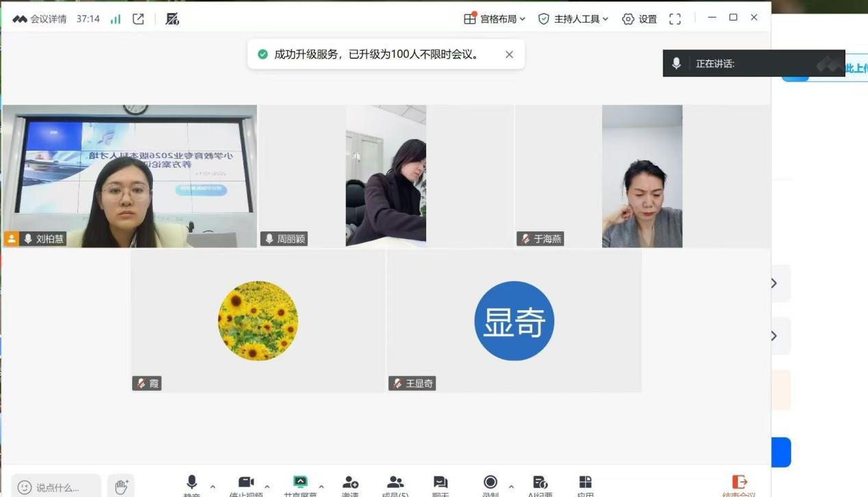Expand the microphone options arrow
This screenshot has height=497, width=868.
tap(212, 487)
